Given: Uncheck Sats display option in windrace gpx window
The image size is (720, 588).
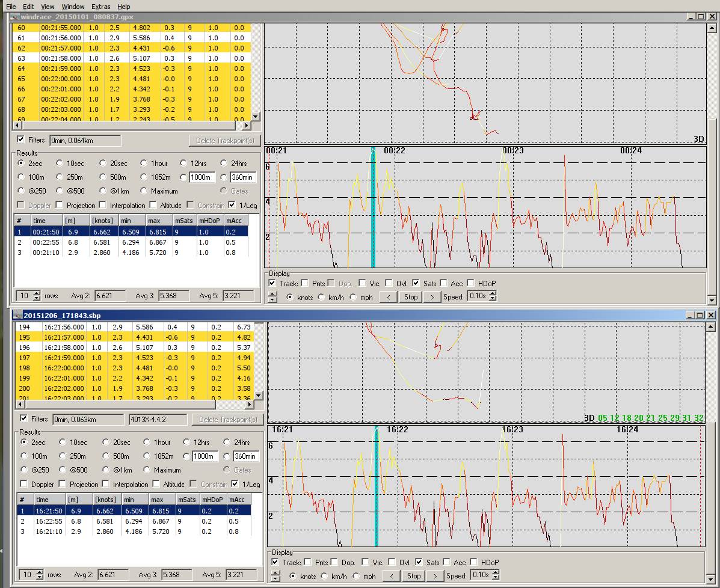Looking at the screenshot, I should (x=416, y=283).
